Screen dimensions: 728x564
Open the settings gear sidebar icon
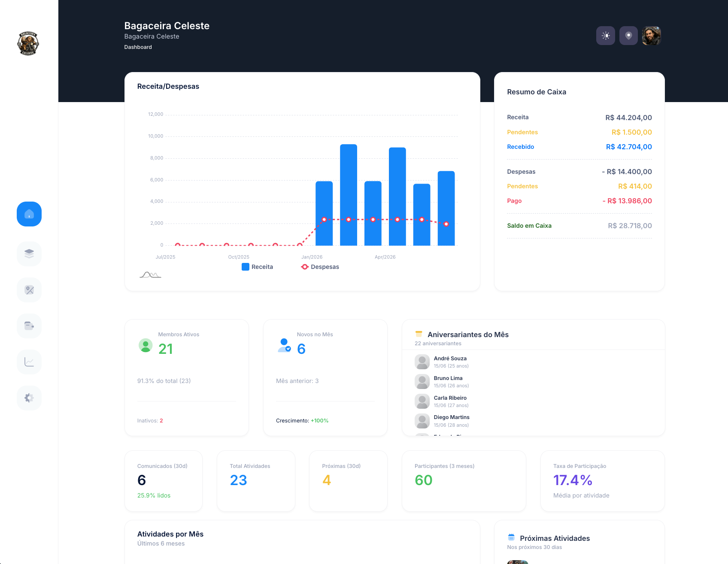[29, 398]
